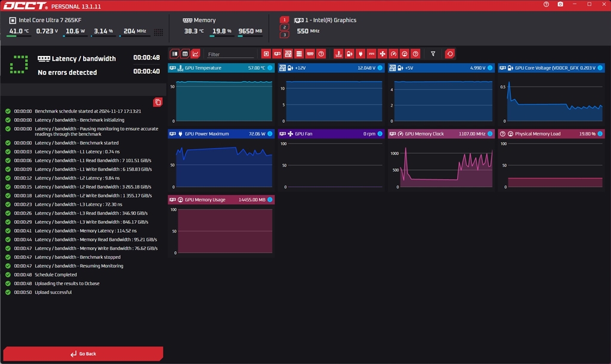
Task: Click the Uploading results to Ocbase entry
Action: point(67,283)
